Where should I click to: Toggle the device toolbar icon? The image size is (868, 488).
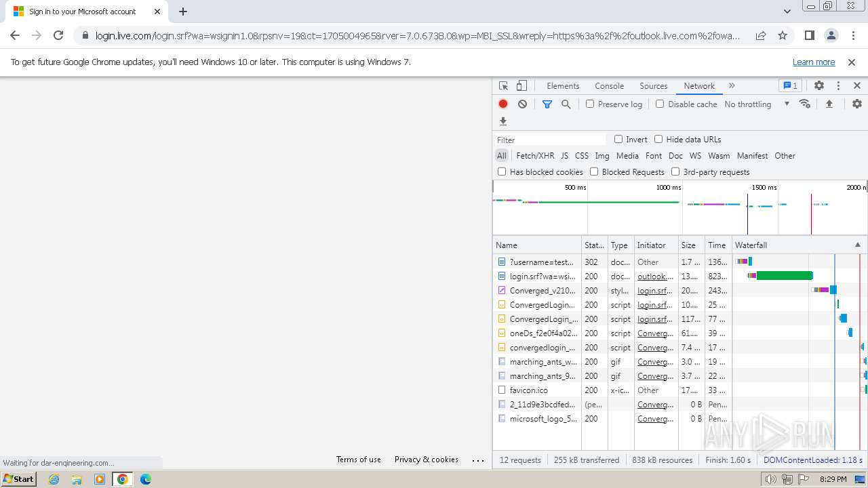(x=521, y=86)
